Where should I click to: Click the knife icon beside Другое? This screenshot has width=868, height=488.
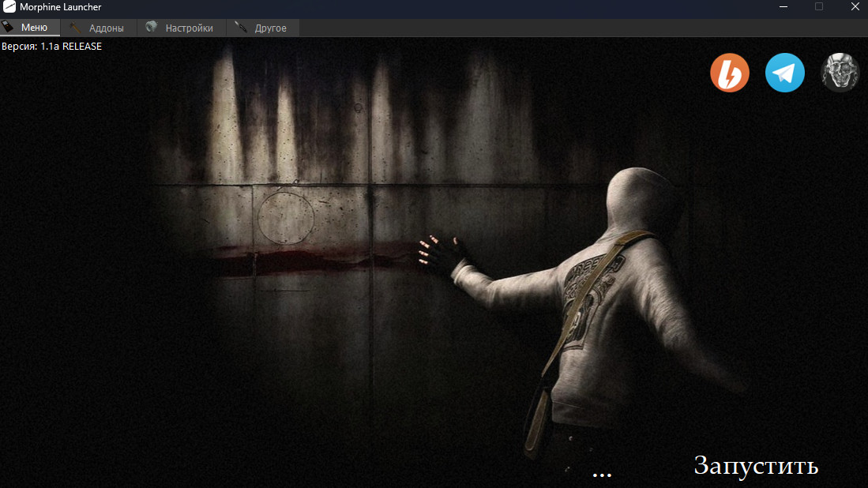pos(241,28)
